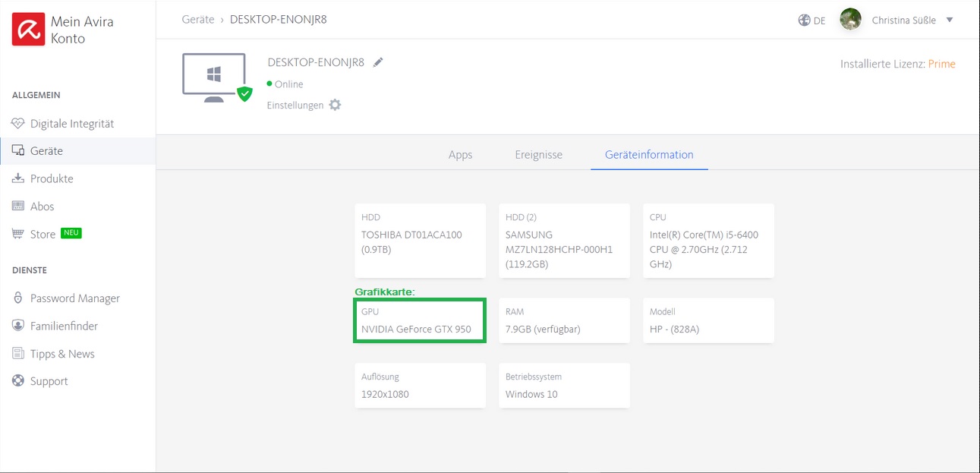Select the Geräteinformation tab
The width and height of the screenshot is (980, 473).
[x=649, y=155]
